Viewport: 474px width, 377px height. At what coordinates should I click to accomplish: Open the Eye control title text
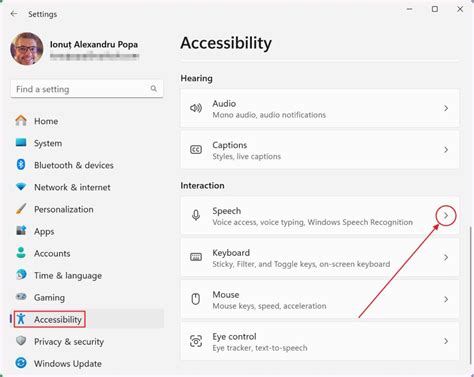tap(234, 336)
